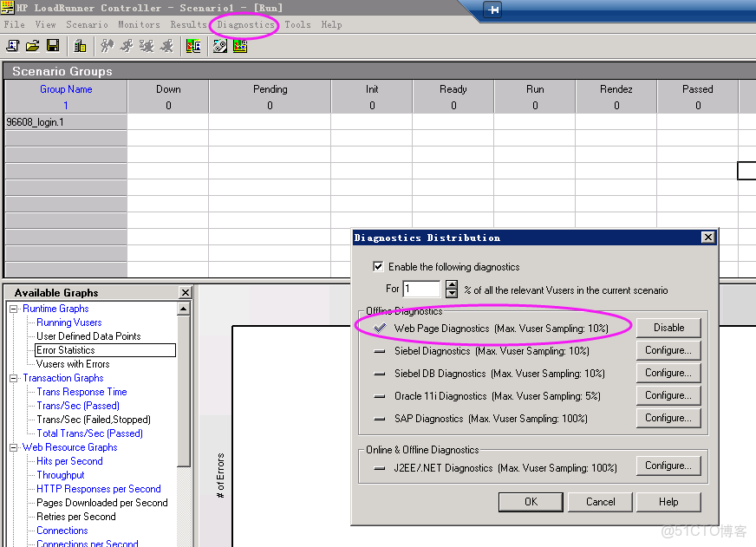Click Cancel in Diagnostics Distribution dialog
This screenshot has height=547, width=756.
coord(600,502)
